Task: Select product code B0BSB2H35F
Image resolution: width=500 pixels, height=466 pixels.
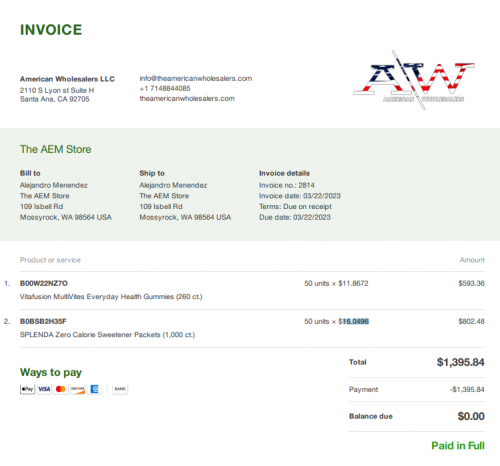Action: (43, 321)
